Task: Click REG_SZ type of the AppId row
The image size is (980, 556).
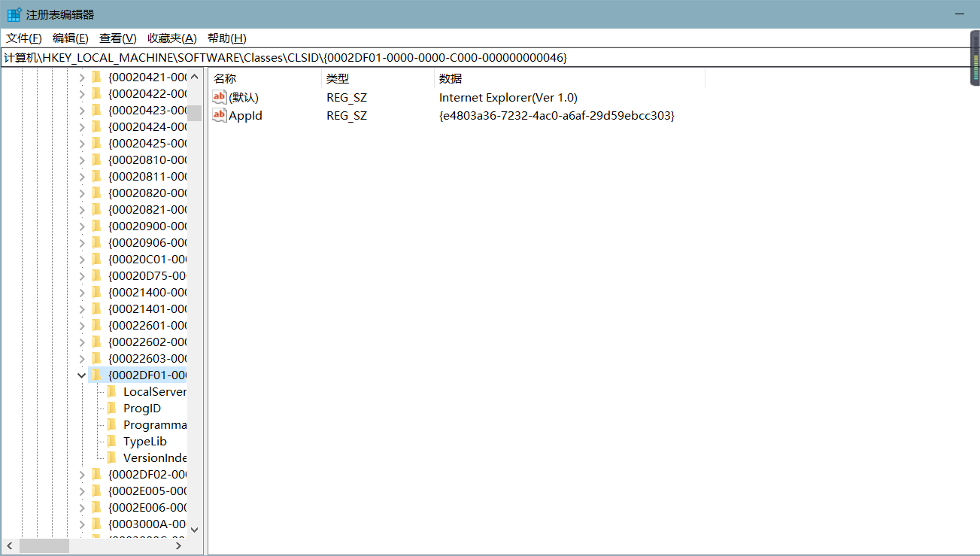Action: coord(347,116)
